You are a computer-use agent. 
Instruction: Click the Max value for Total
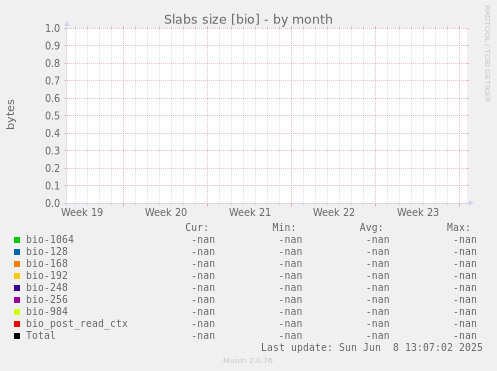(x=465, y=336)
